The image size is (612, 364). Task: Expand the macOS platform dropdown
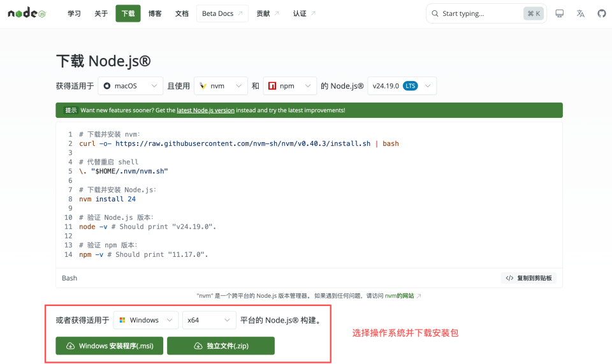[130, 86]
